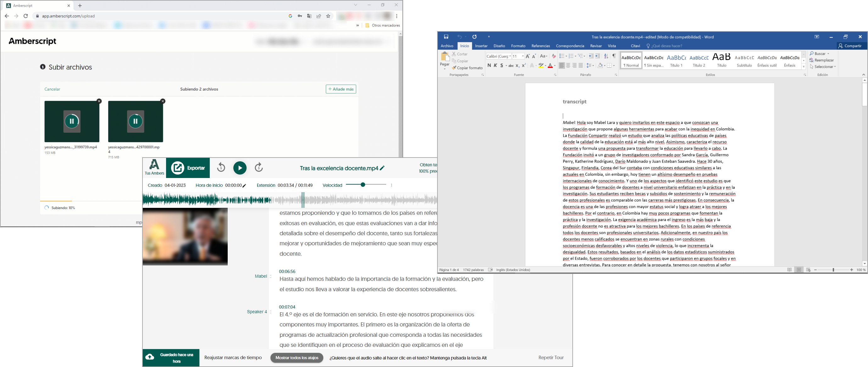The image size is (868, 367).
Task: Increase font size with the larger A icon
Action: (x=528, y=56)
